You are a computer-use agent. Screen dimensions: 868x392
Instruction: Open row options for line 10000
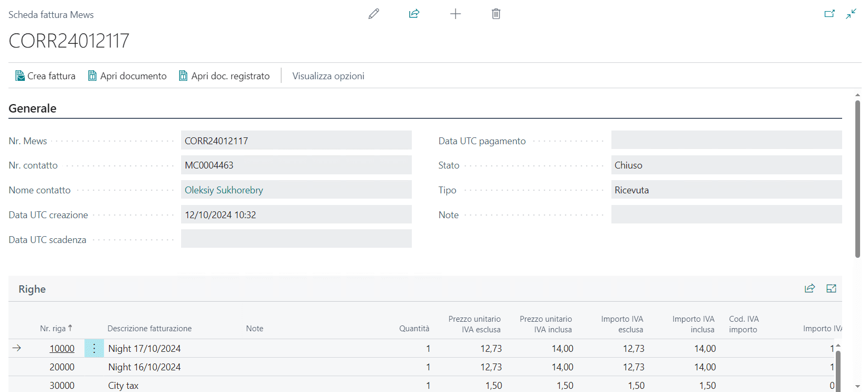pyautogui.click(x=94, y=349)
